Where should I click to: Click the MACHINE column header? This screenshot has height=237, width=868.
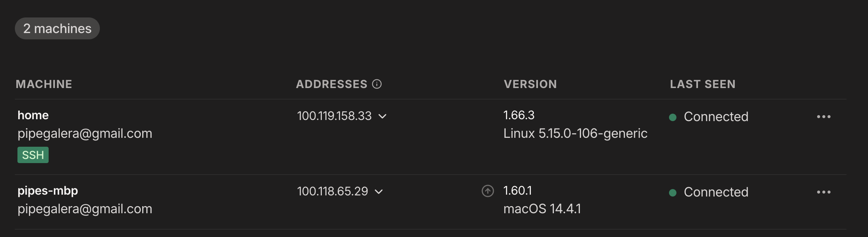(x=44, y=84)
